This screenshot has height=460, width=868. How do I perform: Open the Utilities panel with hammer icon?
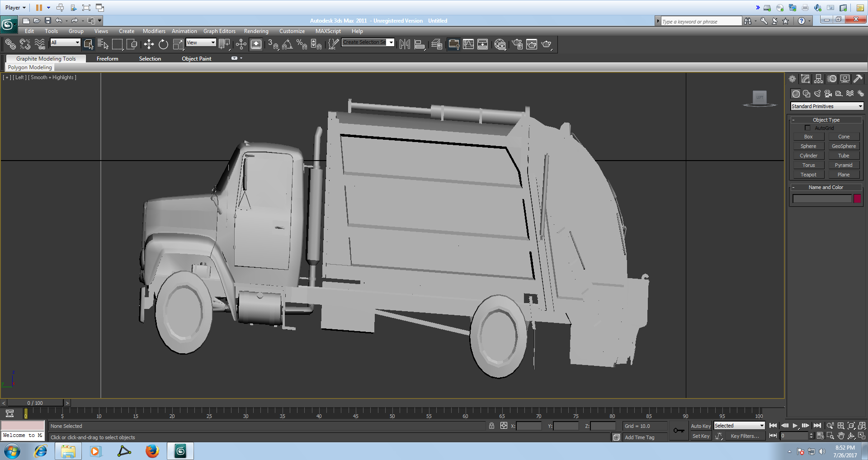click(858, 79)
